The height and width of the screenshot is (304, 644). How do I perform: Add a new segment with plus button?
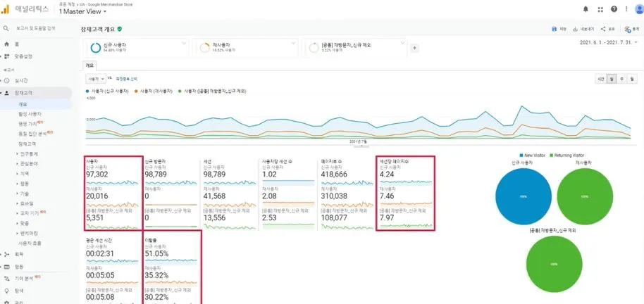coord(414,48)
